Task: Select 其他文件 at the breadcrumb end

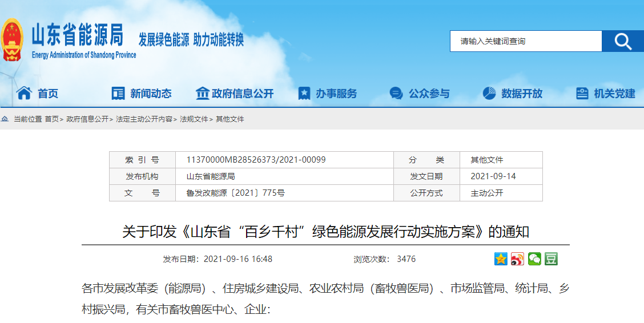Action: tap(230, 119)
